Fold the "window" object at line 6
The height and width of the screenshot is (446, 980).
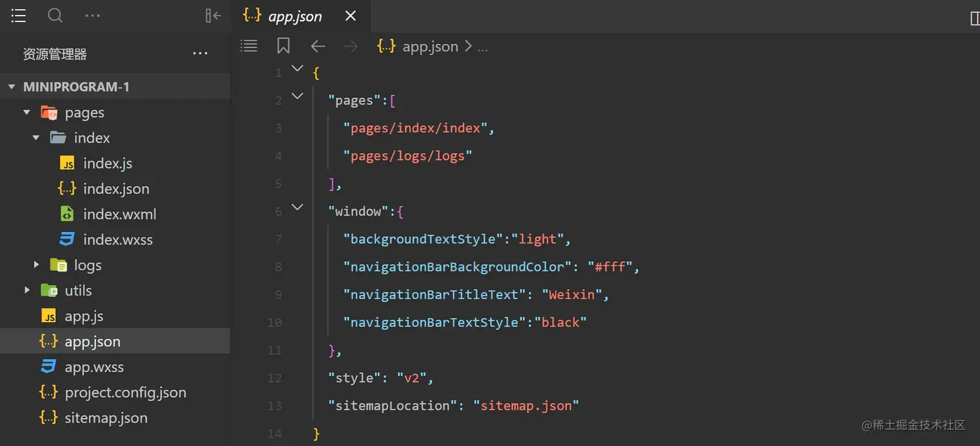click(x=297, y=207)
